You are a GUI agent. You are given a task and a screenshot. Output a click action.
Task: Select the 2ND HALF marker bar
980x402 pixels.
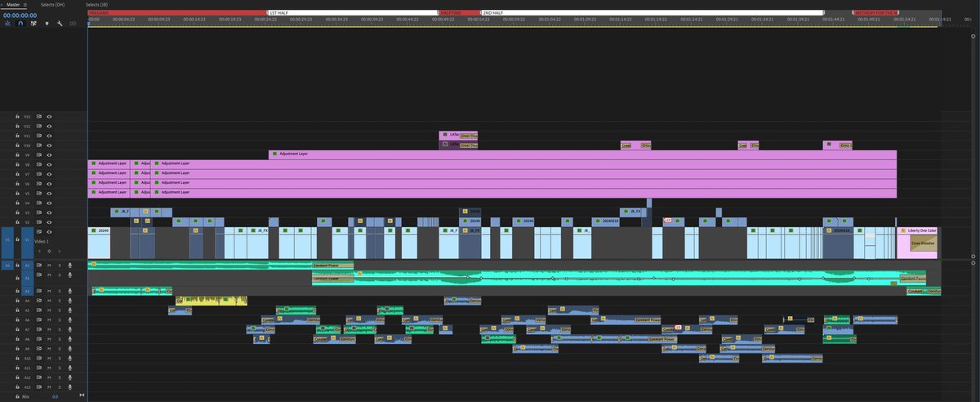tap(652, 13)
